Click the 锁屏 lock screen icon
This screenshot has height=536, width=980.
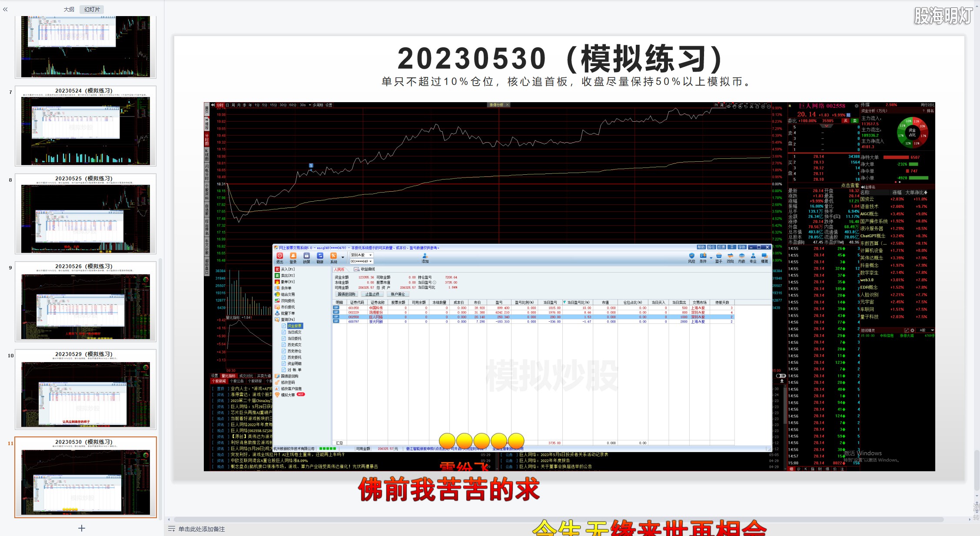coord(306,258)
